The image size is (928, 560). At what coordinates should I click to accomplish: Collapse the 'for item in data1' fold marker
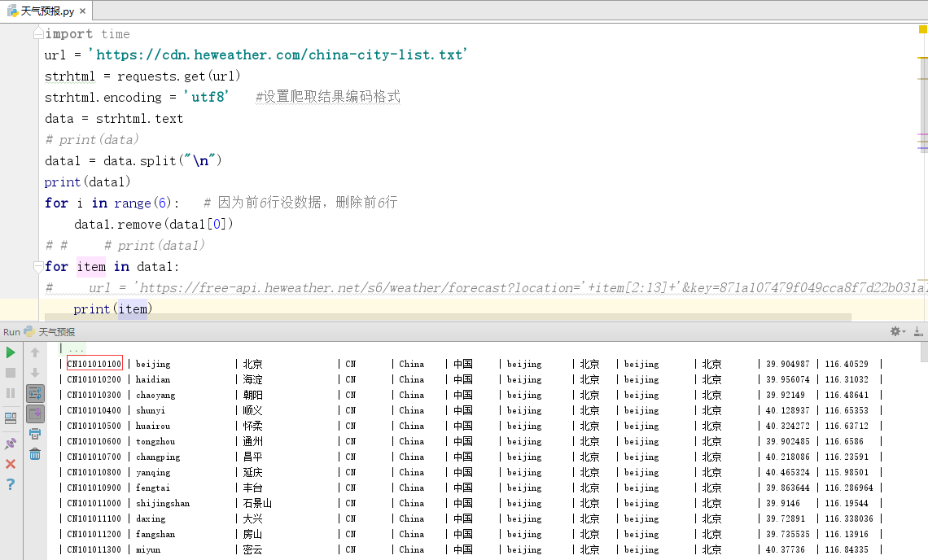[x=38, y=266]
